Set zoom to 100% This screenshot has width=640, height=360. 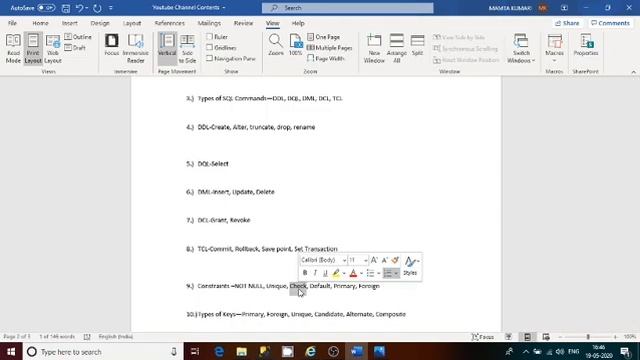[x=296, y=45]
